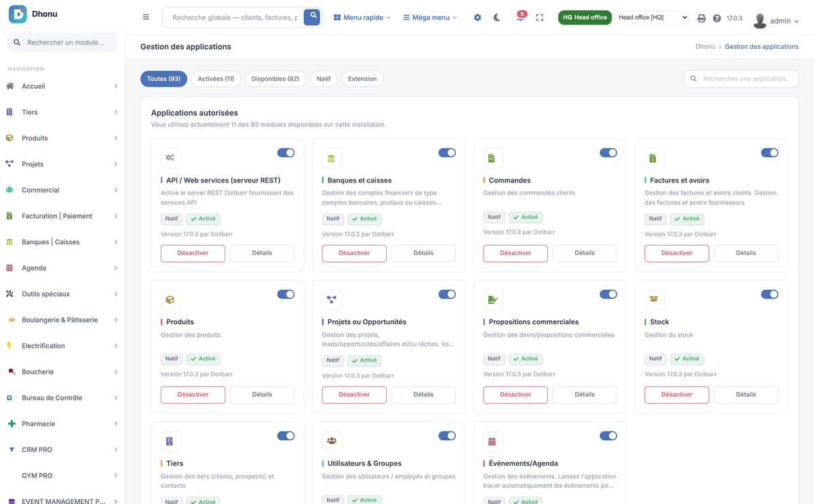The image size is (814, 504).
Task: Click Détails on Stock card
Action: tap(745, 395)
